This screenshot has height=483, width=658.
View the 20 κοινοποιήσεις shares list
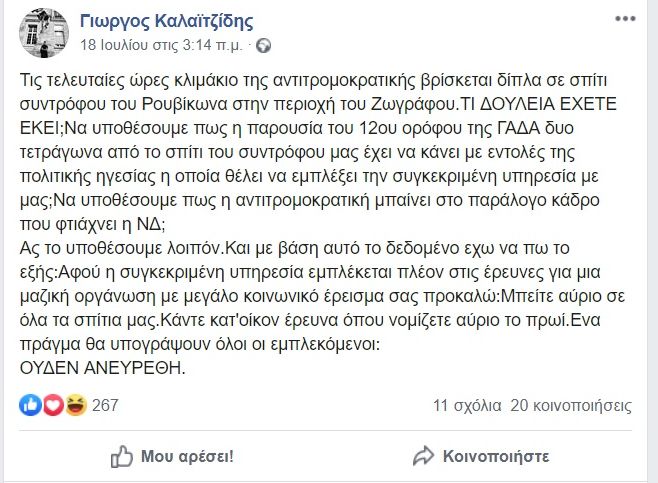571,405
